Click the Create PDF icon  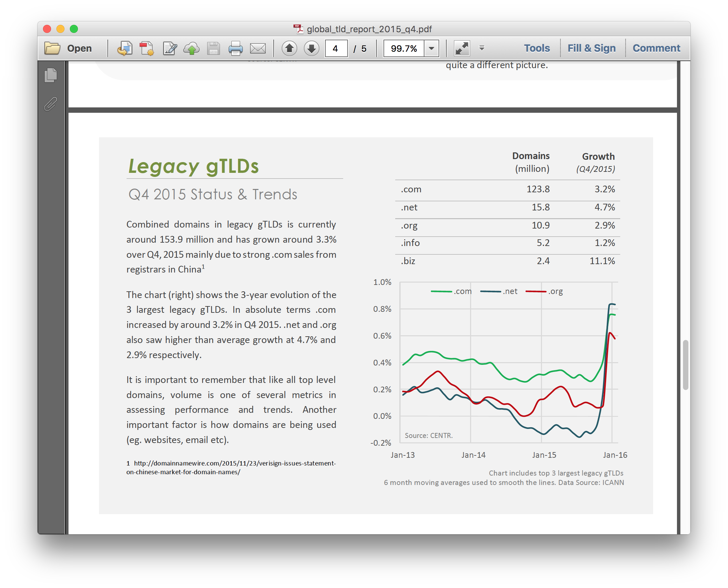[x=147, y=48]
